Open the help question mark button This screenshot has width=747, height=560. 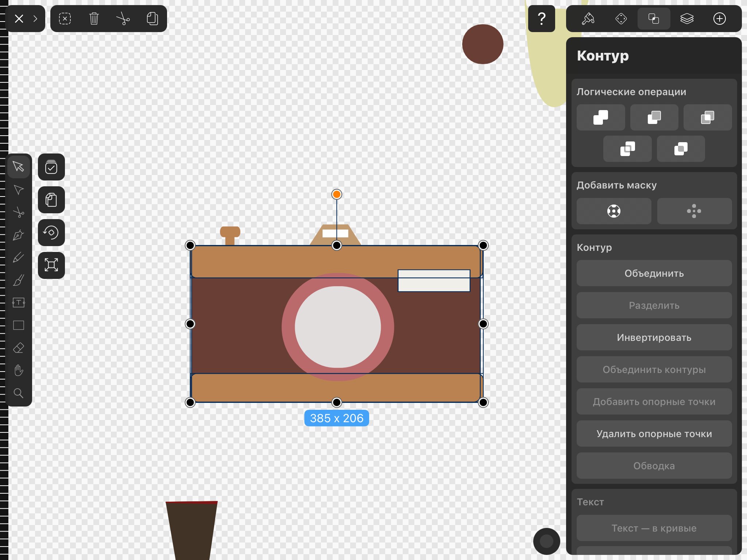pos(542,19)
